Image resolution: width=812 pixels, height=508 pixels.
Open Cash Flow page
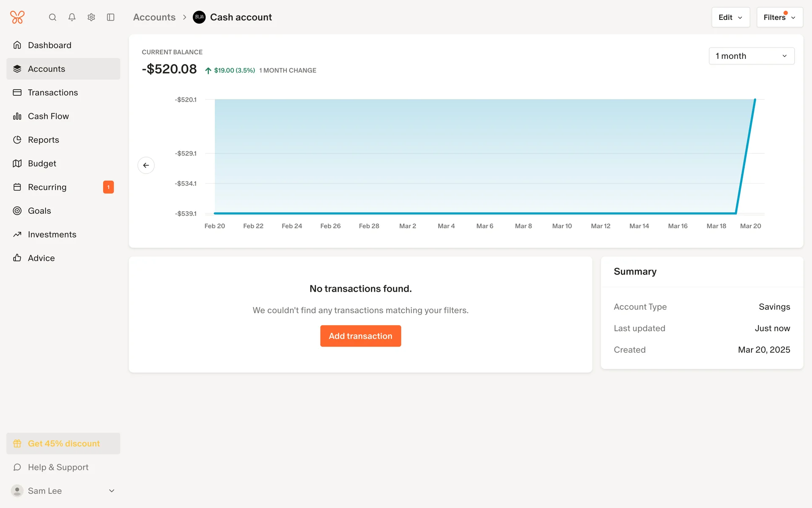click(48, 116)
